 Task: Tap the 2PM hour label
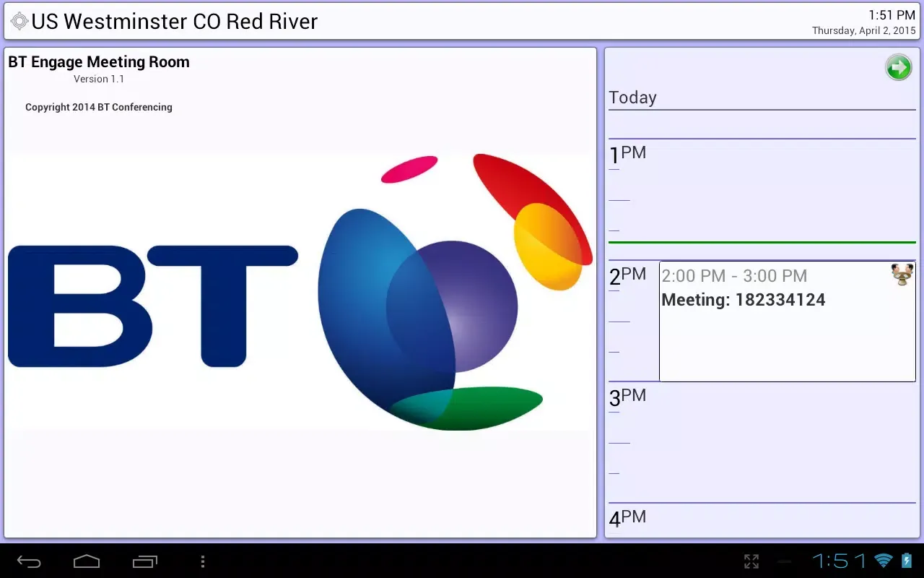coord(627,275)
